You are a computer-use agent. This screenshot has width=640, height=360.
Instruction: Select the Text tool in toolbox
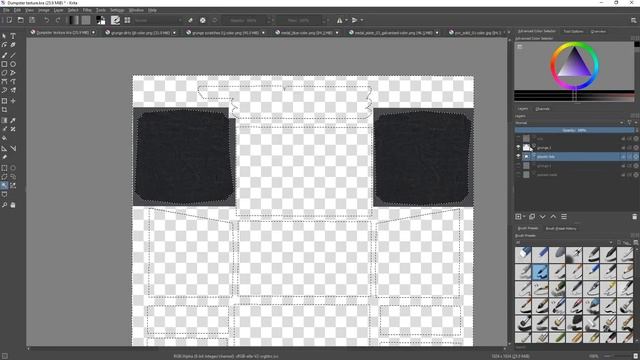pos(13,36)
